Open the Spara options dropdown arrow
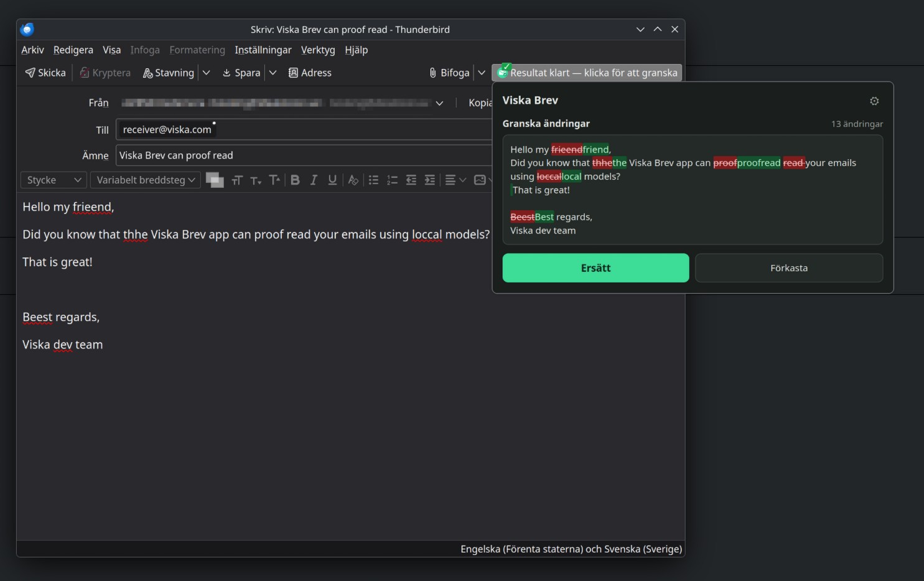Image resolution: width=924 pixels, height=581 pixels. click(x=273, y=73)
